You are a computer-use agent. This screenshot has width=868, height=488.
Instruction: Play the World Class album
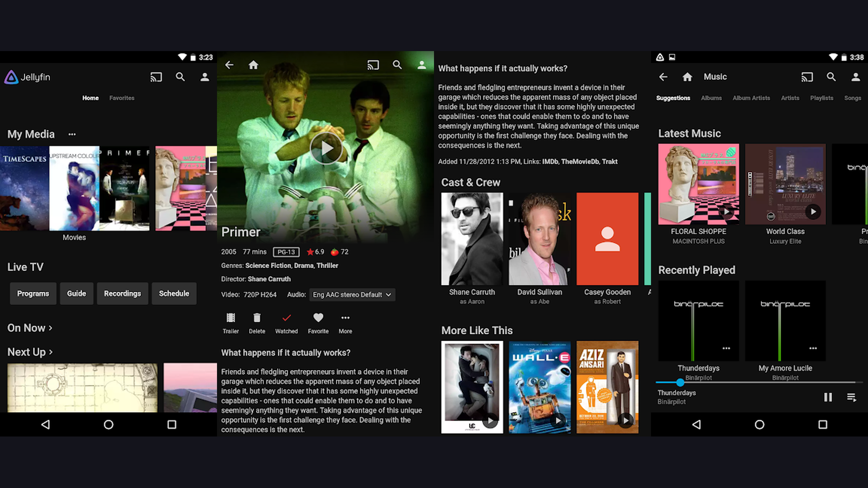[x=813, y=211]
